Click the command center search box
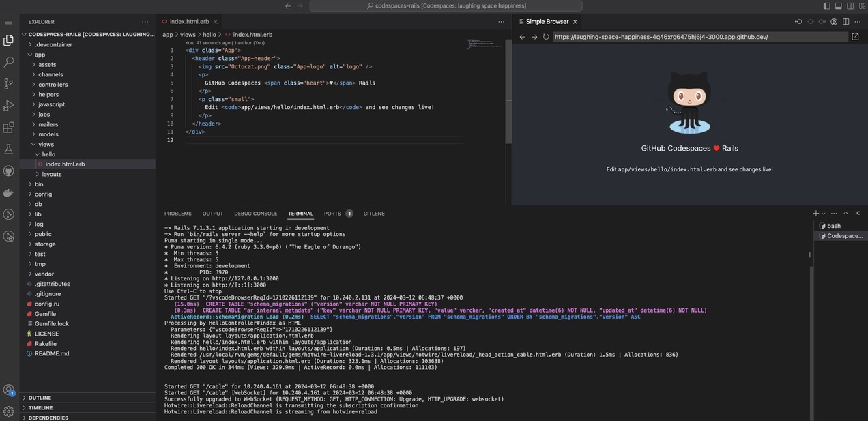This screenshot has height=421, width=868. 446,6
